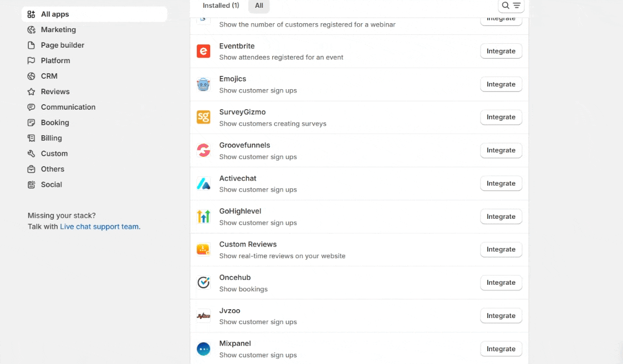623x364 pixels.
Task: Click the 'Show bookings' description
Action: [243, 289]
